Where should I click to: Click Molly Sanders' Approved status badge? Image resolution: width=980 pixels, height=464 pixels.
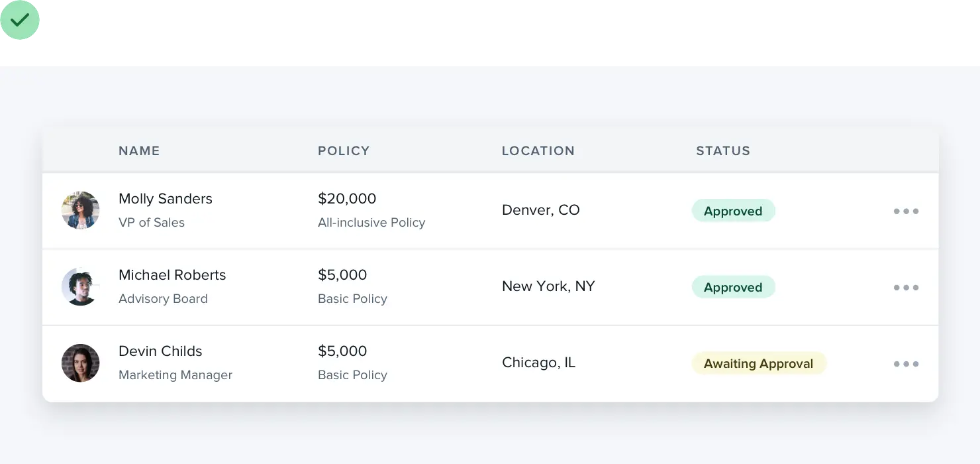(x=733, y=211)
